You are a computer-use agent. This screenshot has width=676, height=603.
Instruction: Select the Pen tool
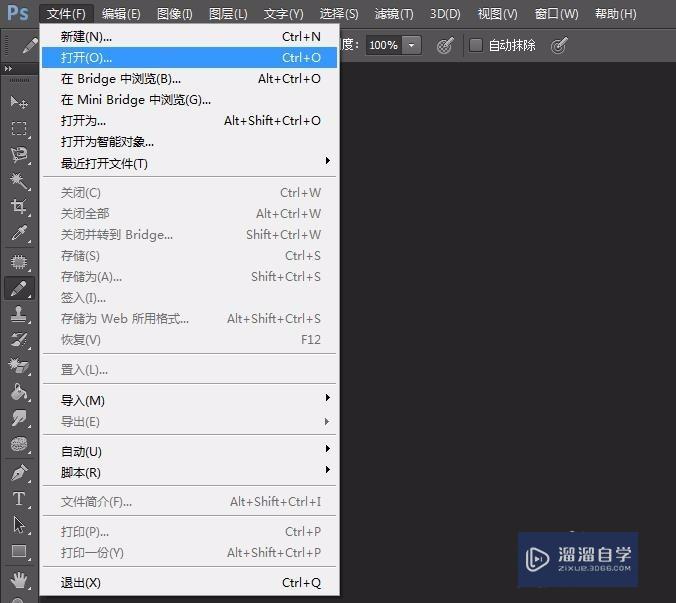click(19, 472)
